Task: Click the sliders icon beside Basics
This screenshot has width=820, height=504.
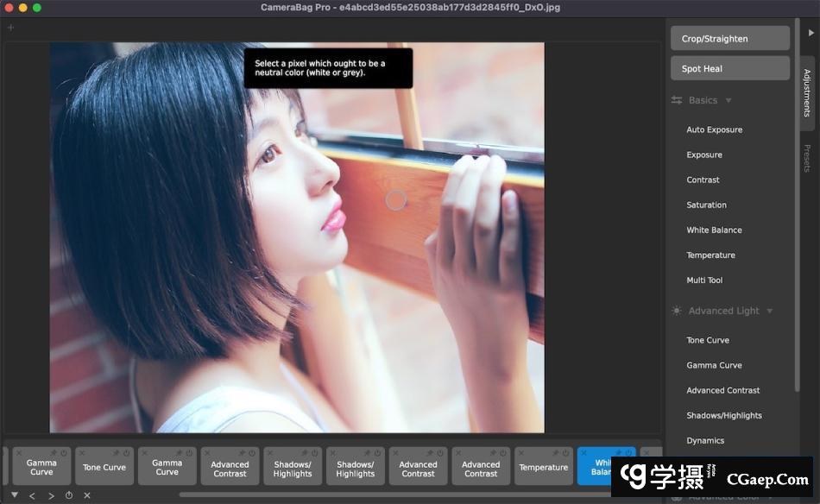Action: (x=677, y=100)
